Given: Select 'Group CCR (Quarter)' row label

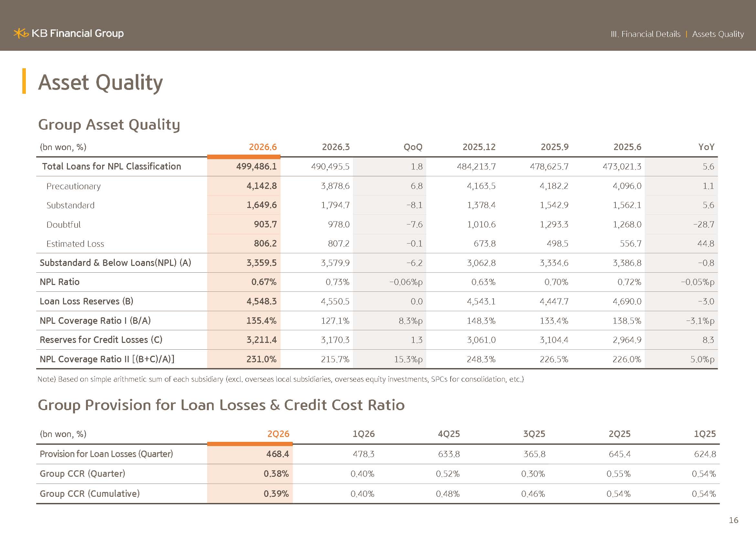Looking at the screenshot, I should tap(83, 474).
